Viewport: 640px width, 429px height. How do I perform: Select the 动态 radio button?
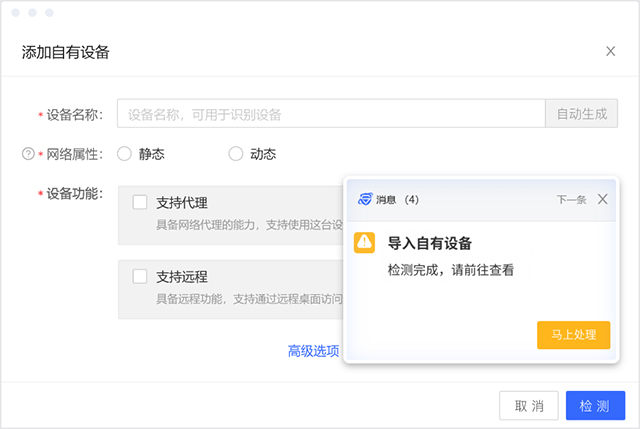point(236,154)
